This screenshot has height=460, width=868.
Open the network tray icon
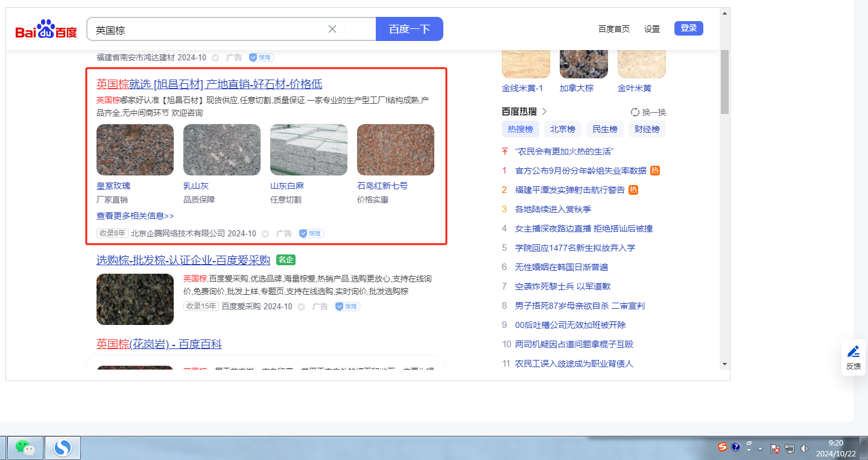click(x=789, y=449)
